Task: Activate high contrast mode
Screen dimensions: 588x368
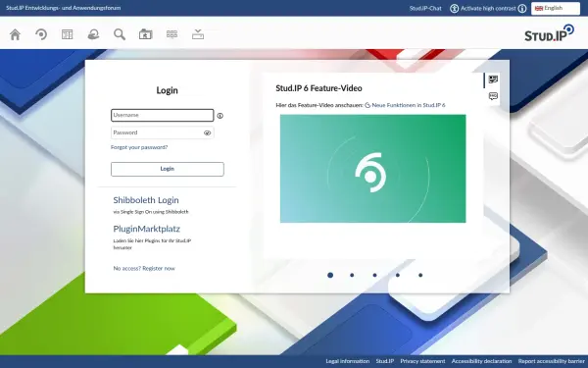Action: pos(488,8)
